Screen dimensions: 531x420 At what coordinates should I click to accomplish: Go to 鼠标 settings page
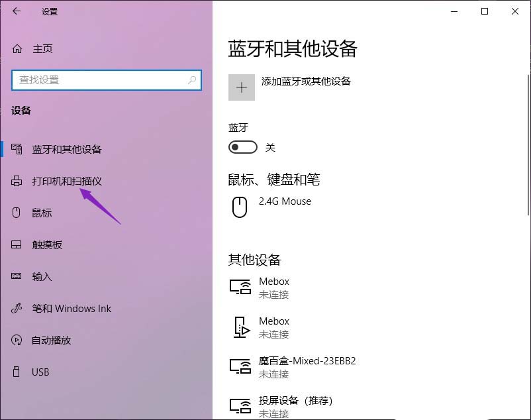pyautogui.click(x=42, y=213)
